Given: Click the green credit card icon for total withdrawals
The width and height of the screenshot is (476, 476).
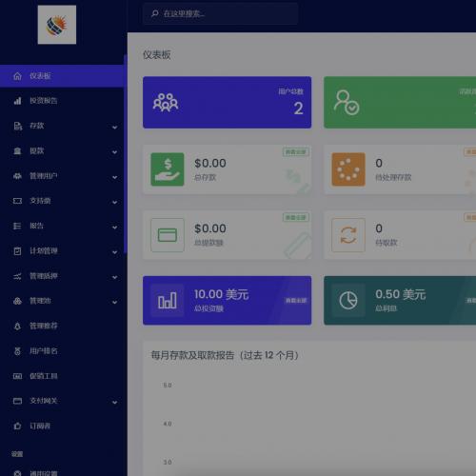Looking at the screenshot, I should [x=168, y=235].
